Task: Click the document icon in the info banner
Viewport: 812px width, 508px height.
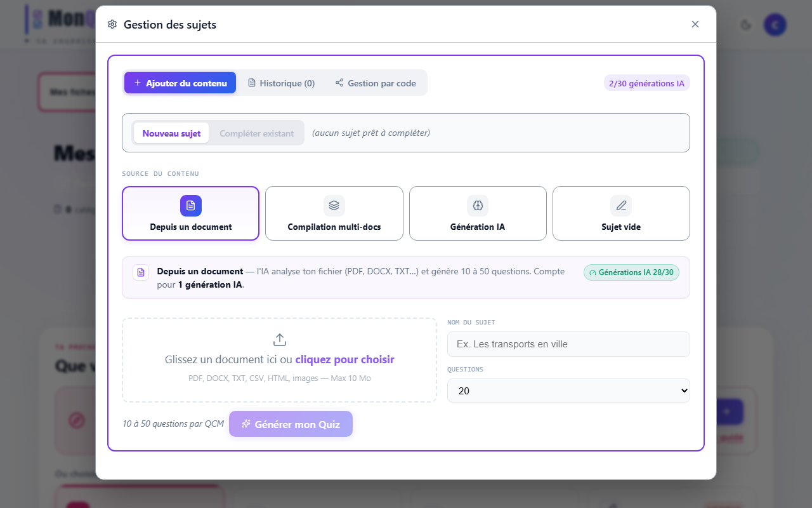Action: coord(141,272)
